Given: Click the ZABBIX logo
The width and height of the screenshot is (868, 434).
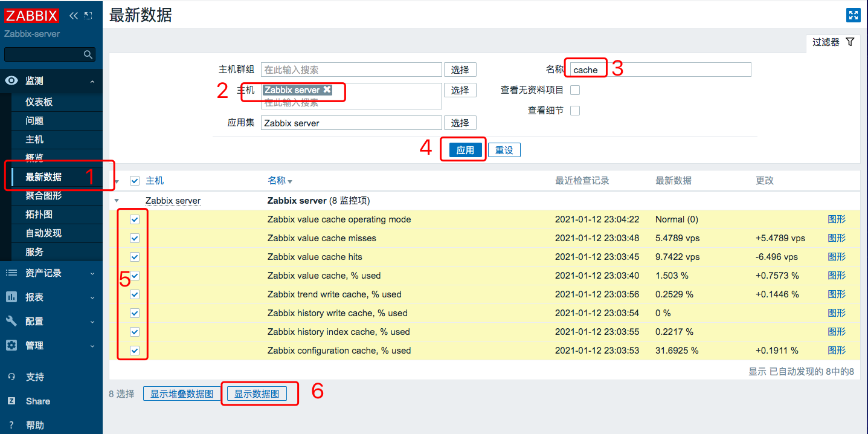Looking at the screenshot, I should coord(32,15).
